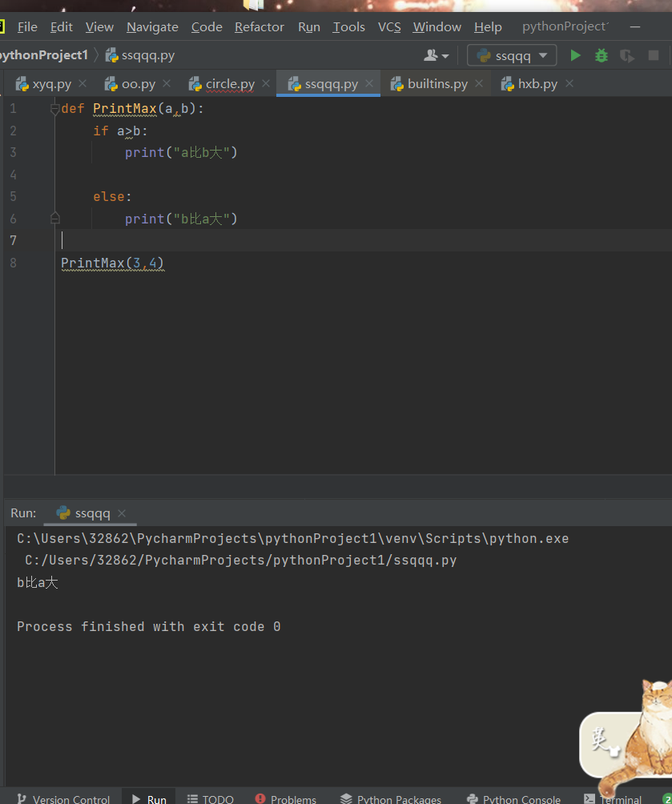Click the "Process finished with exit code 0" message
The height and width of the screenshot is (804, 672).
click(149, 626)
